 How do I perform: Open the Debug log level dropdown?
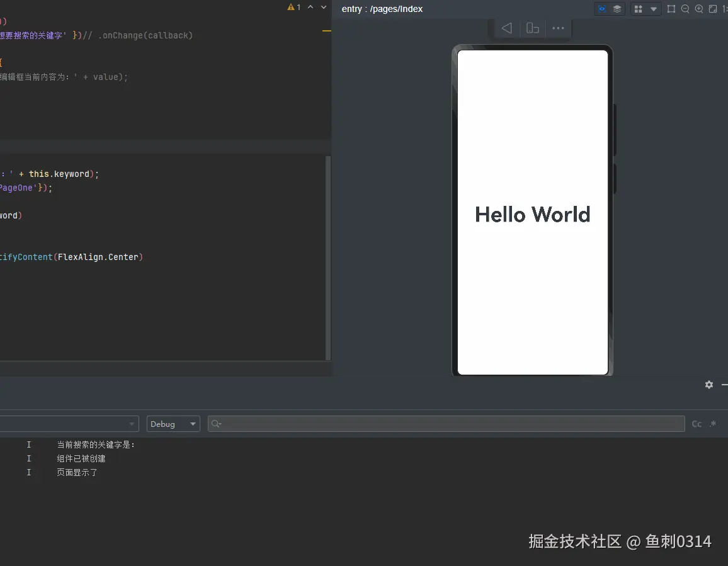click(173, 424)
